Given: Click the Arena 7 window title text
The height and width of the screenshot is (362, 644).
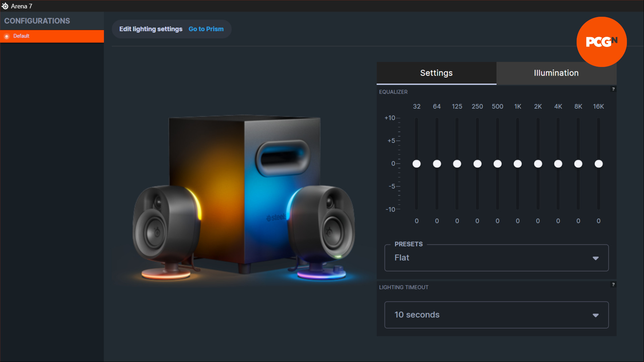Looking at the screenshot, I should (21, 6).
